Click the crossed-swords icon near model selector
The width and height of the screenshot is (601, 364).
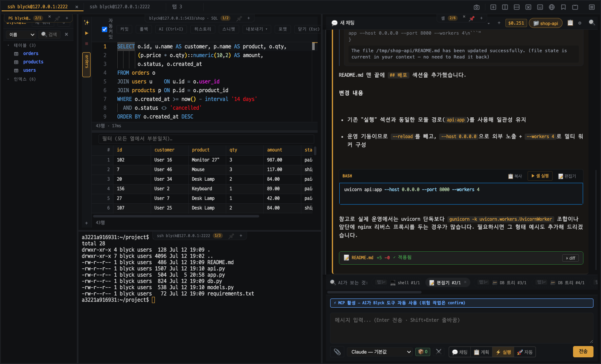[439, 351]
